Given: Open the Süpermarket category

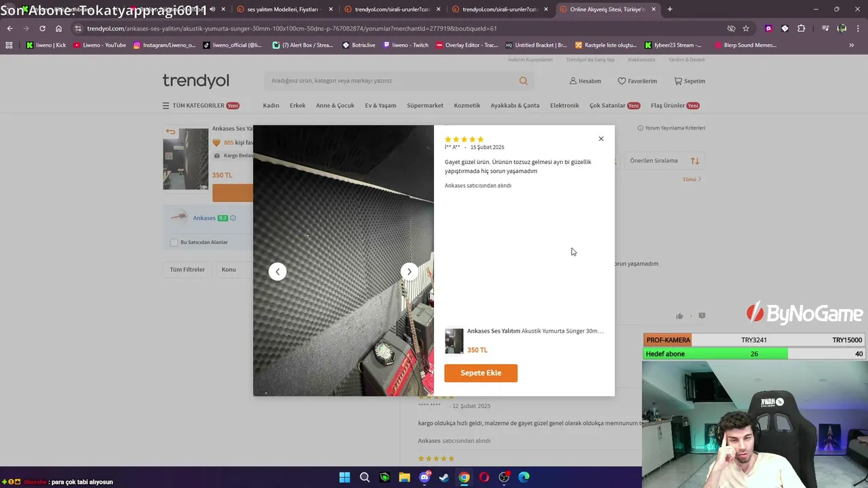Looking at the screenshot, I should point(425,106).
